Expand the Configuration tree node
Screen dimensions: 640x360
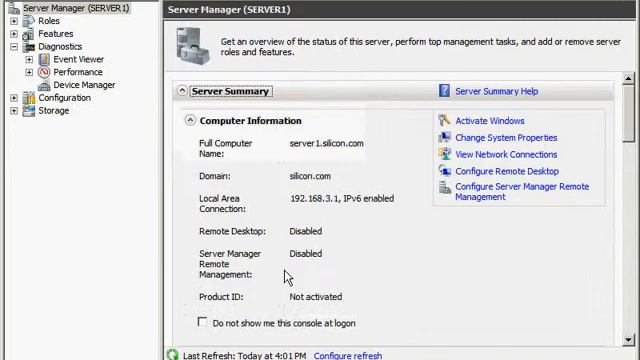(14, 98)
